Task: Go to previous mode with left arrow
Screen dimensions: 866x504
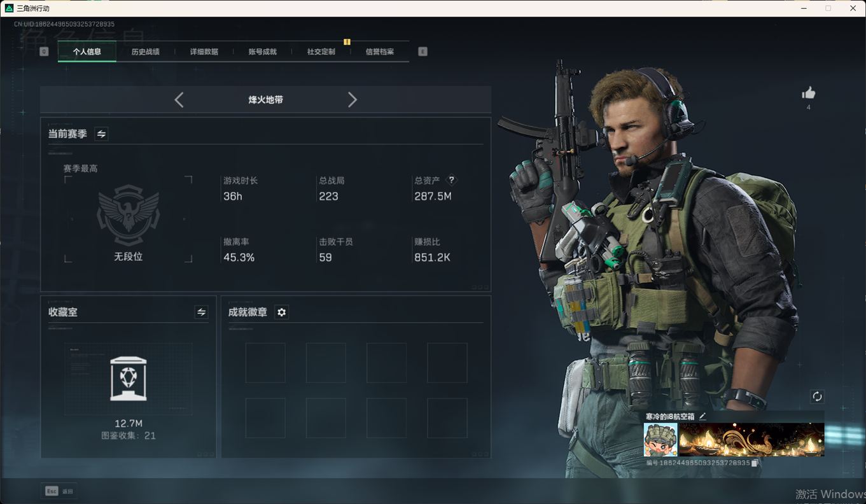Action: tap(179, 100)
